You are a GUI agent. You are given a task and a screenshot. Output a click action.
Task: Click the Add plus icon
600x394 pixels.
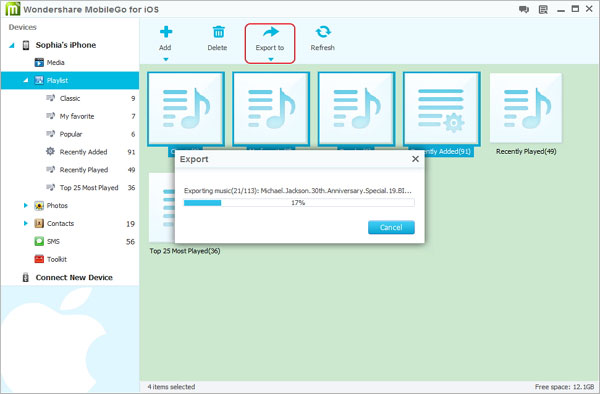(x=166, y=32)
